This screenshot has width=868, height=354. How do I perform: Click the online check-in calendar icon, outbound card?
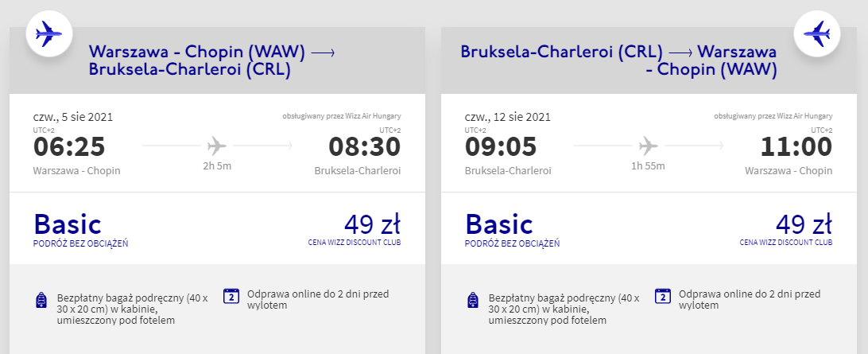tap(232, 295)
